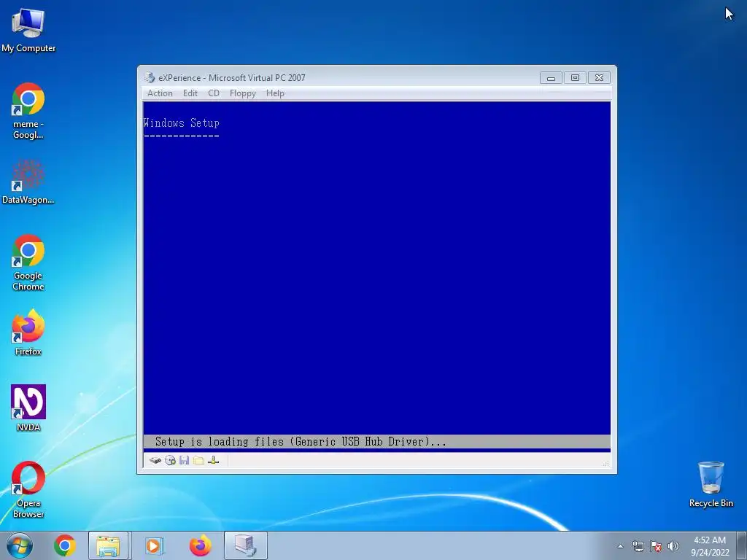This screenshot has height=560, width=747.
Task: Select the DataWagon desktop shortcut
Action: [x=28, y=182]
